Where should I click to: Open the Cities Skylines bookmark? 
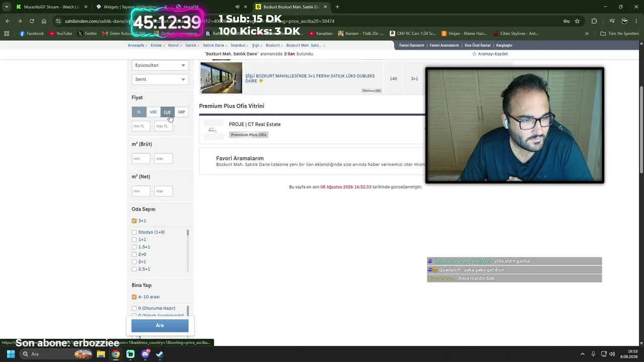pyautogui.click(x=516, y=34)
